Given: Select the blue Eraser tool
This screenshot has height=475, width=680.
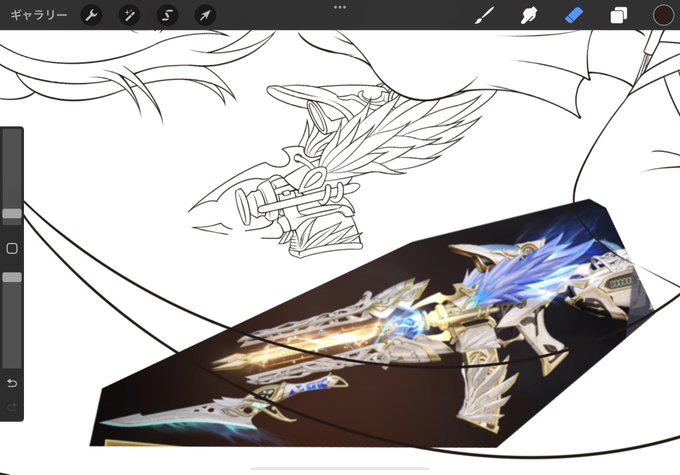Looking at the screenshot, I should click(x=574, y=16).
